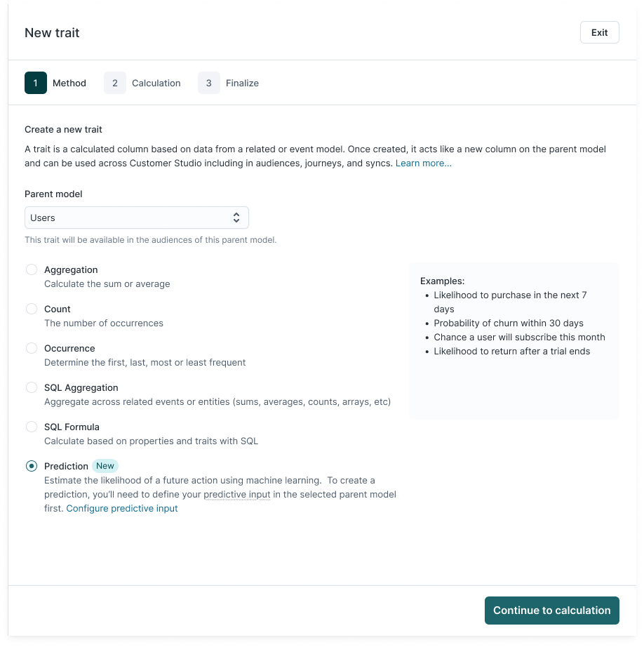Click the New badge next to Prediction
This screenshot has width=644, height=647.
[x=105, y=465]
